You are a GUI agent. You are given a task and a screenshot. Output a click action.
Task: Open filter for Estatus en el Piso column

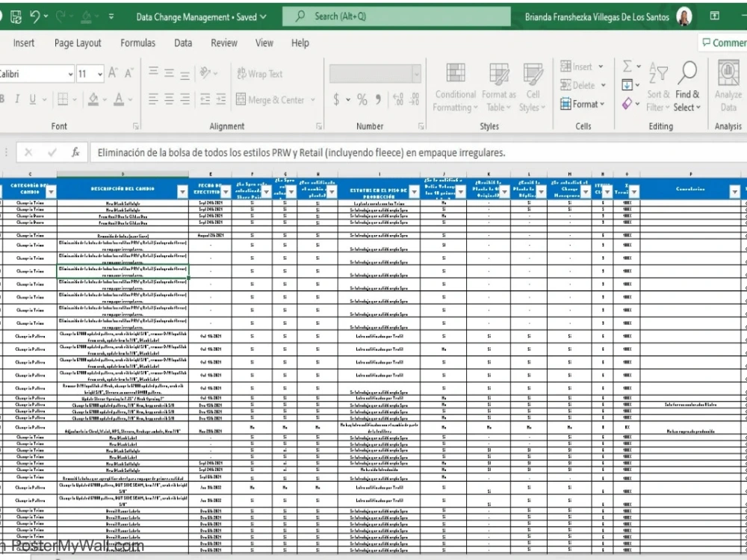[x=414, y=191]
